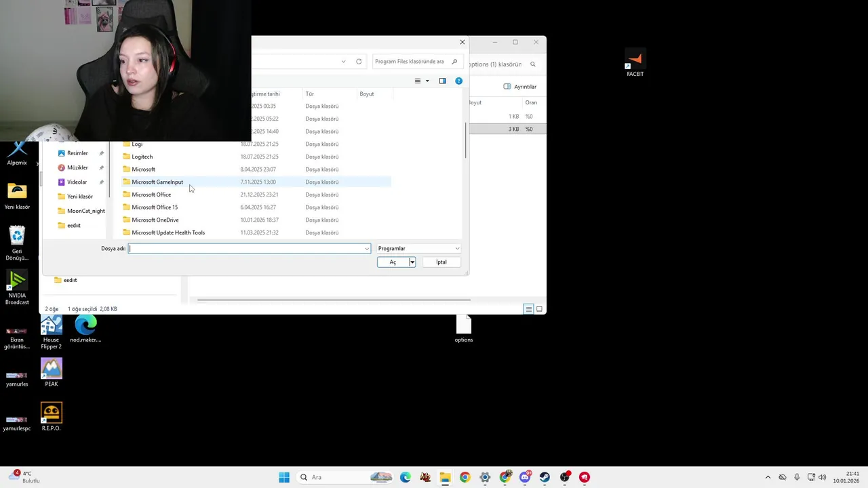
Task: Click the search icon in background Explorer
Action: [x=533, y=64]
